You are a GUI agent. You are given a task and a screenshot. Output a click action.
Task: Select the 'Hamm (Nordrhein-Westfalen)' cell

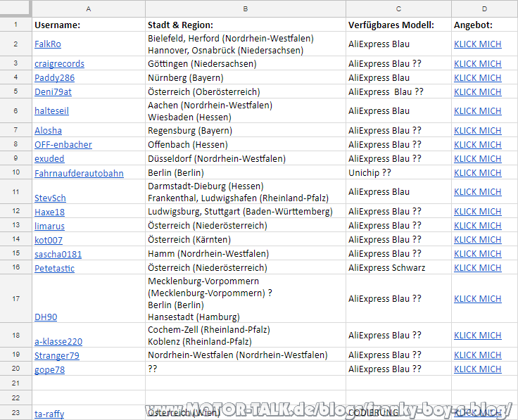pos(246,253)
